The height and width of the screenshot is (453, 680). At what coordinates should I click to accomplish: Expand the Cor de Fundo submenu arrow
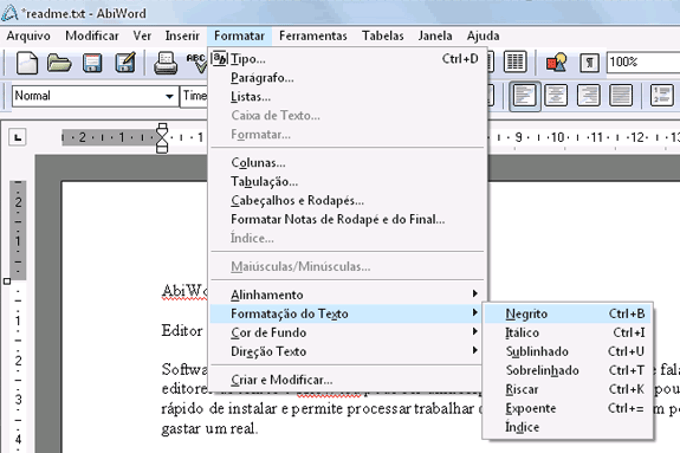pos(475,332)
